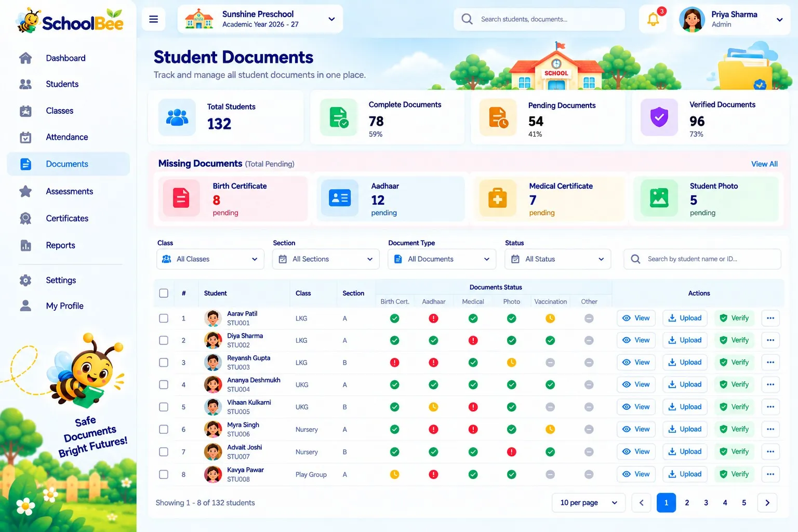798x532 pixels.
Task: Open more options for Aarav Patil's row
Action: click(x=770, y=318)
